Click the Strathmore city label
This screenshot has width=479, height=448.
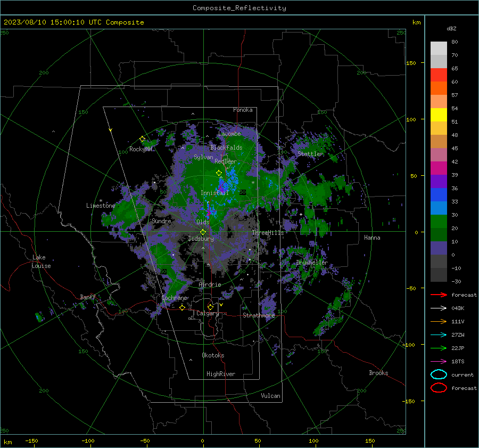point(259,315)
